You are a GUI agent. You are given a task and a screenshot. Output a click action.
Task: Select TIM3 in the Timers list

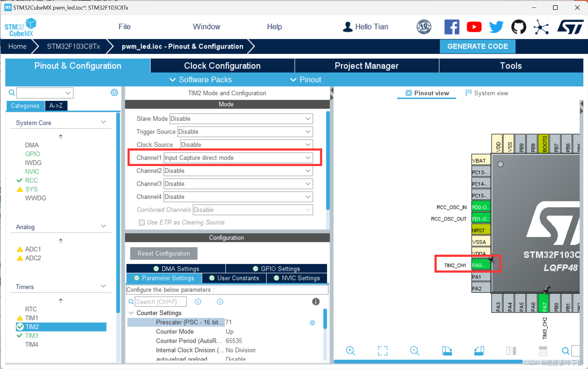32,336
